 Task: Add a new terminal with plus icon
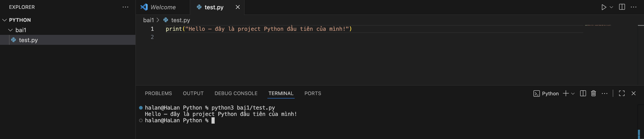click(565, 93)
